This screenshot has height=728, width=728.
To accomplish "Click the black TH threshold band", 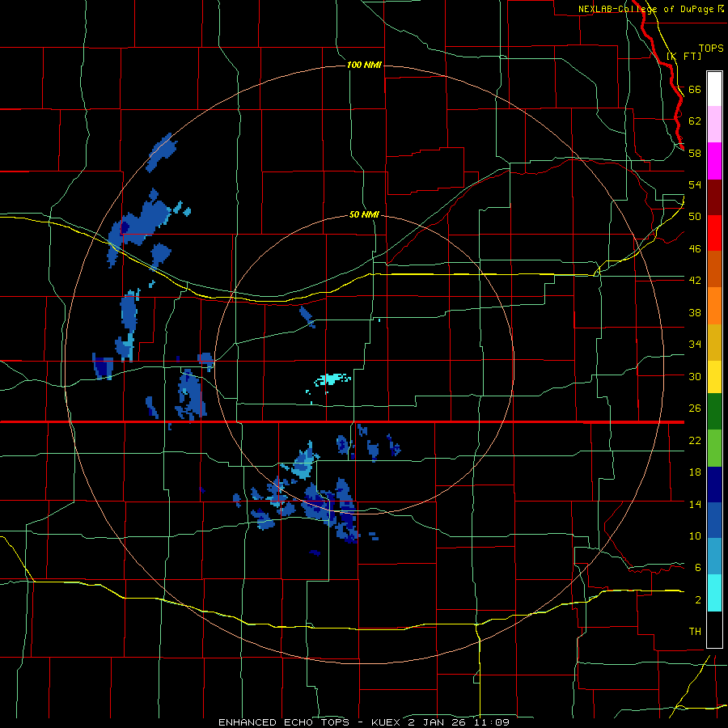I will [714, 629].
